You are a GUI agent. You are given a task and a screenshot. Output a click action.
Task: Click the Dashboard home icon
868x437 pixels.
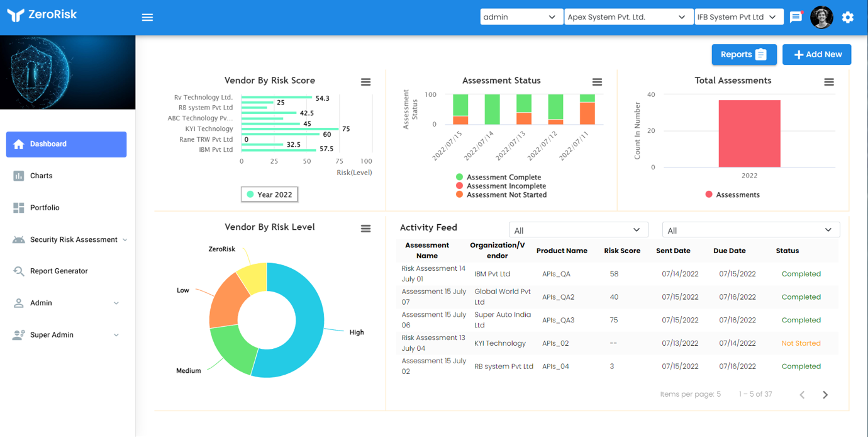(19, 144)
